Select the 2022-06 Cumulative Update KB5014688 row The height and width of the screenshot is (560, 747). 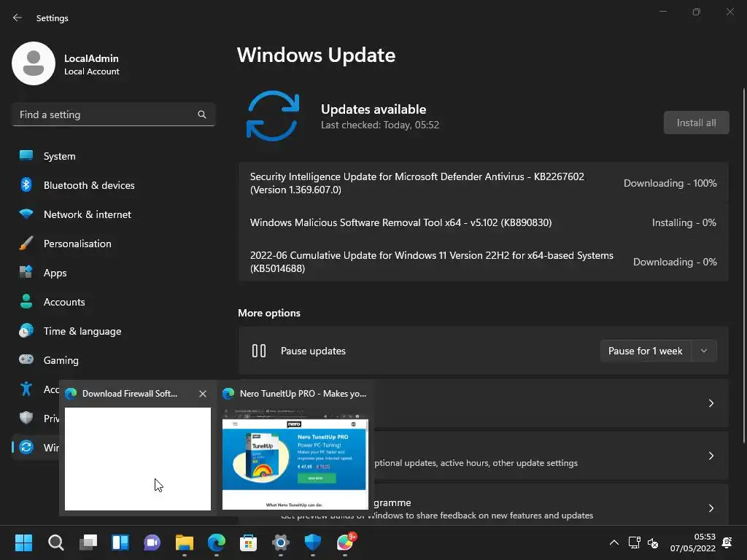coord(483,262)
